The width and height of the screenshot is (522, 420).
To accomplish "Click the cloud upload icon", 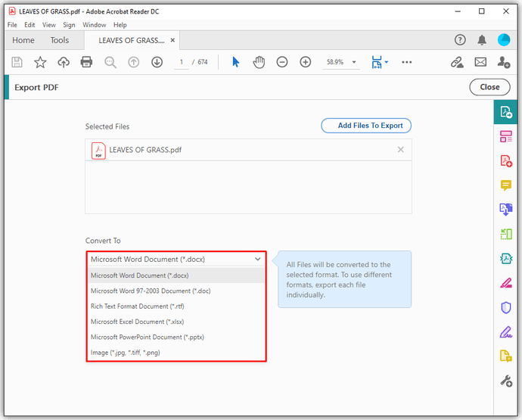I will coord(64,62).
